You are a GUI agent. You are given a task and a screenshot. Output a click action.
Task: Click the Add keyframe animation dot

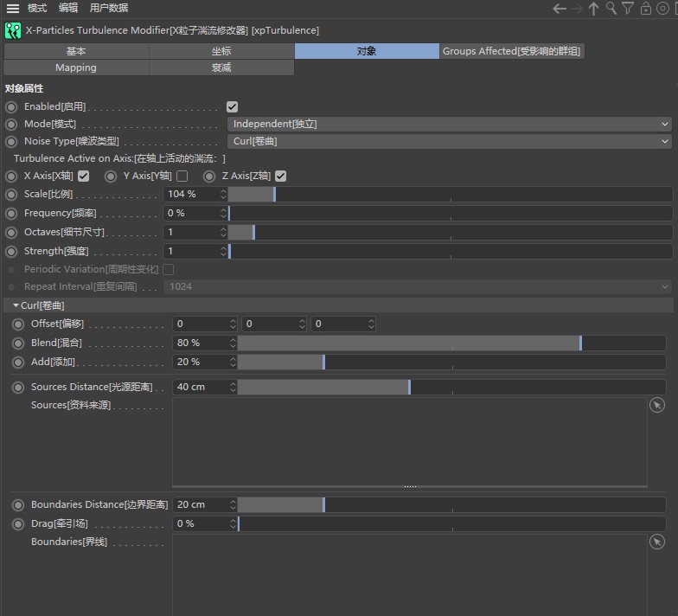(x=18, y=362)
